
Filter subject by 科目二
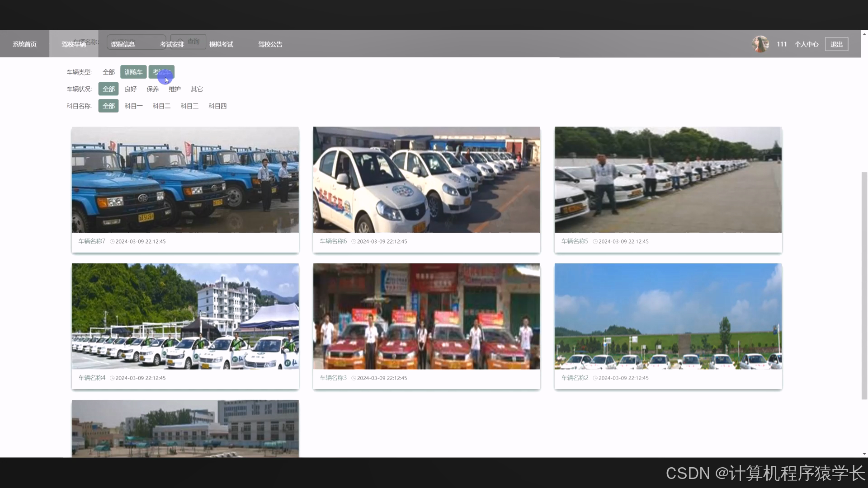click(161, 106)
